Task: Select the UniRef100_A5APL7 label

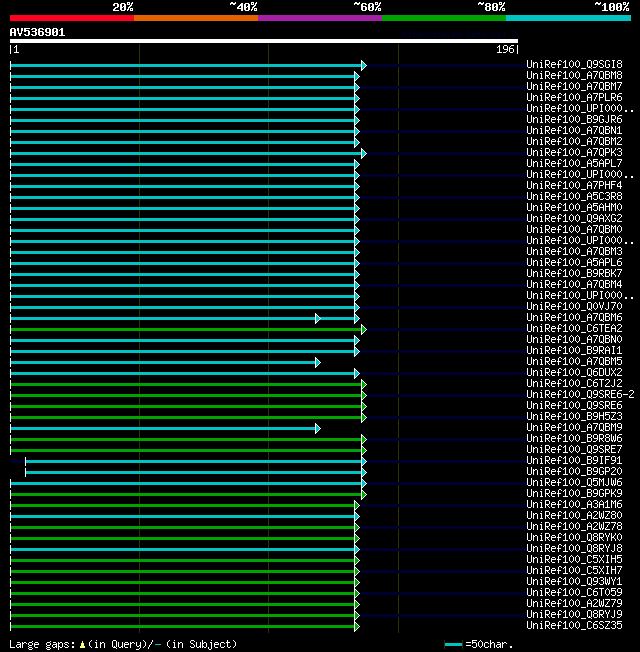Action: 574,163
